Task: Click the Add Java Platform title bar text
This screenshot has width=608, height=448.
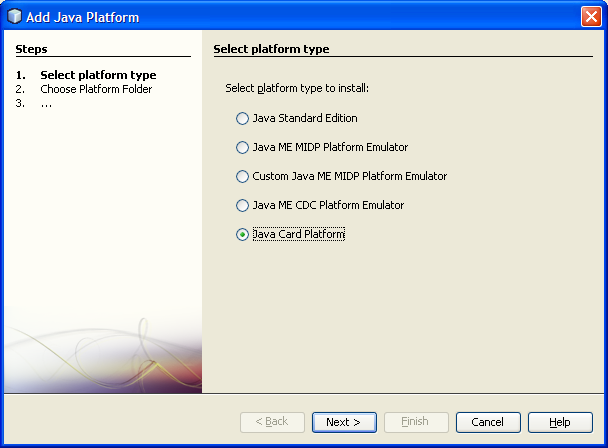Action: pyautogui.click(x=83, y=17)
